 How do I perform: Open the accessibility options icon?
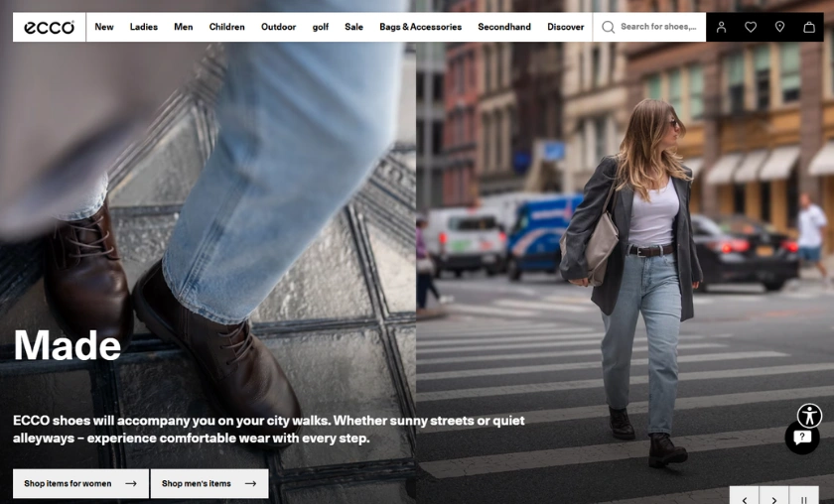[x=809, y=415]
